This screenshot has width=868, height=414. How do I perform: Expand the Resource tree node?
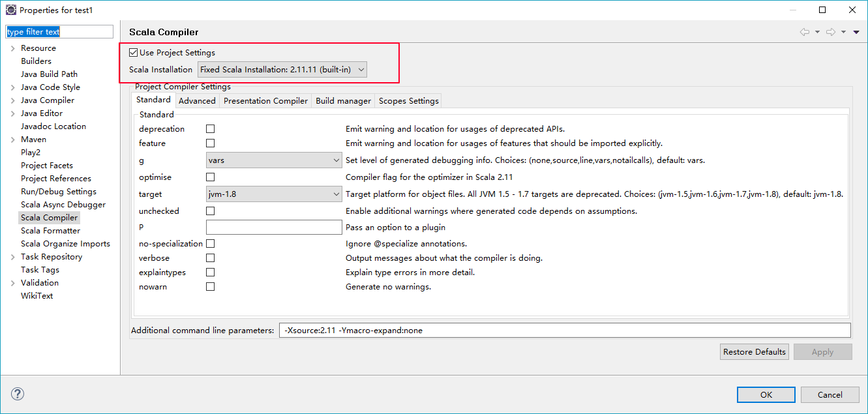[x=12, y=48]
